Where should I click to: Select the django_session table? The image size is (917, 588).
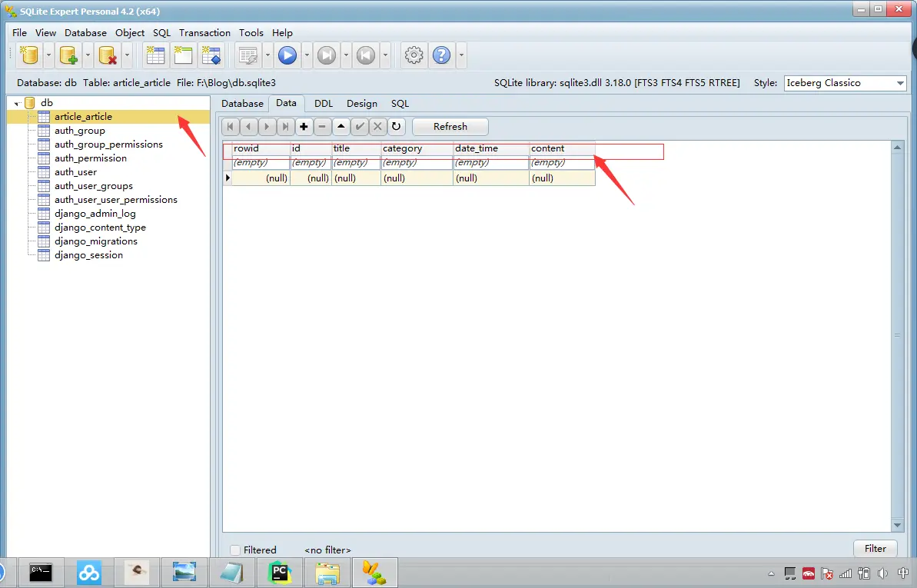(x=88, y=255)
